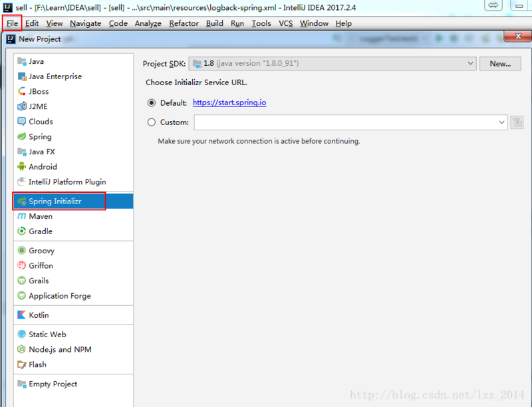Click the Flash folder icon

tap(22, 364)
